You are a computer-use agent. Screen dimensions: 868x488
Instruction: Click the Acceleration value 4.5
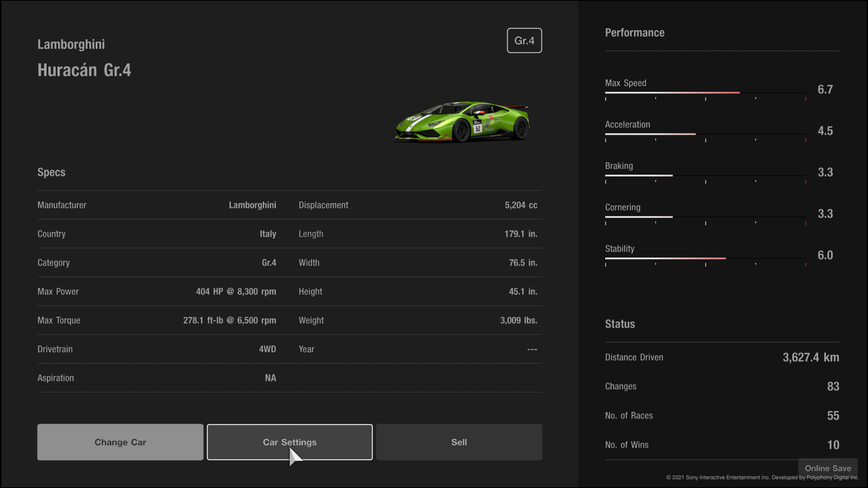point(825,131)
